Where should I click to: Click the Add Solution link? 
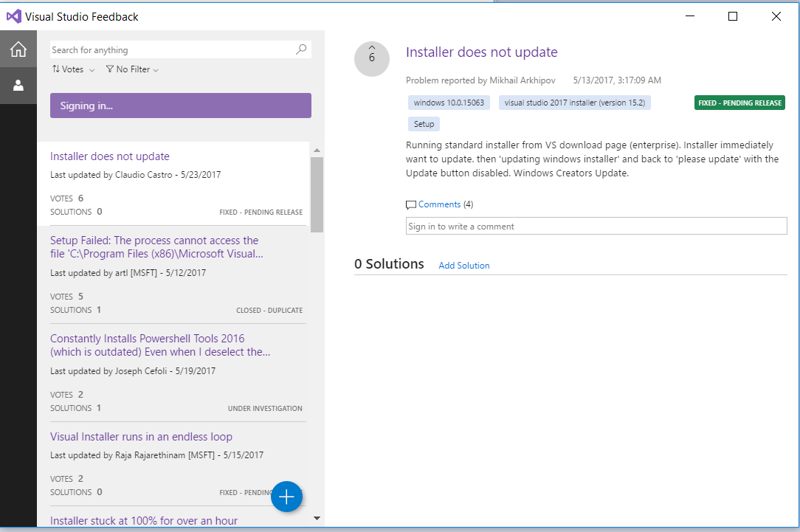pyautogui.click(x=463, y=265)
